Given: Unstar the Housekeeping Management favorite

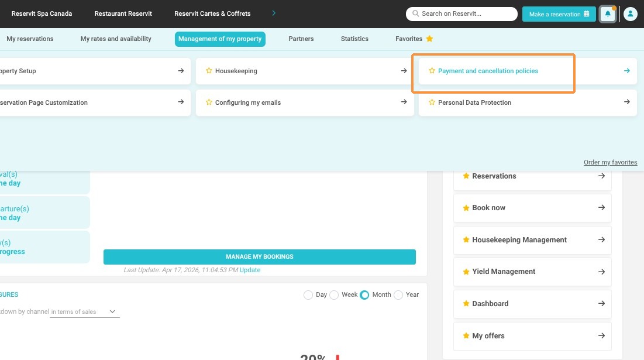Looking at the screenshot, I should [x=466, y=239].
